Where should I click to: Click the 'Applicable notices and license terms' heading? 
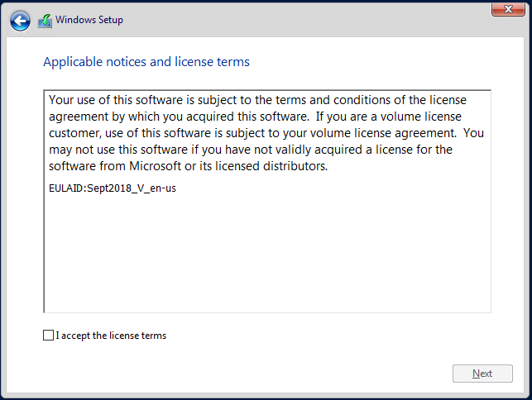click(146, 62)
